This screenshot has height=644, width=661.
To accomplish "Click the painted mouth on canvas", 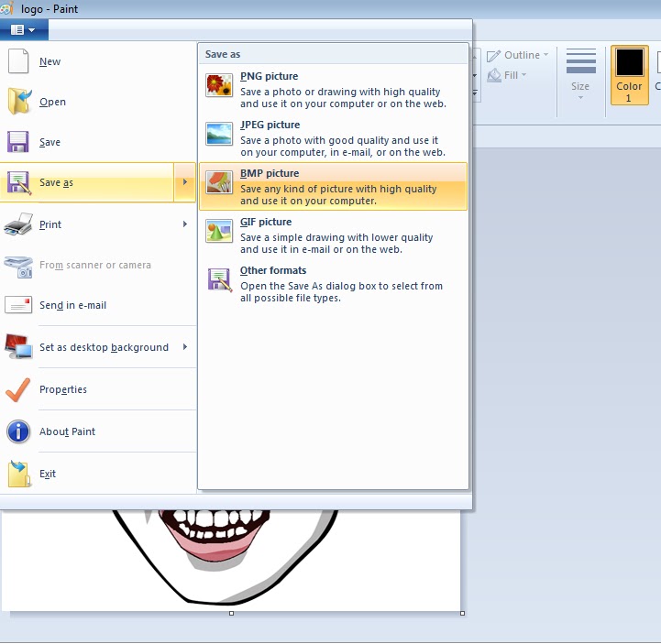I will [215, 535].
